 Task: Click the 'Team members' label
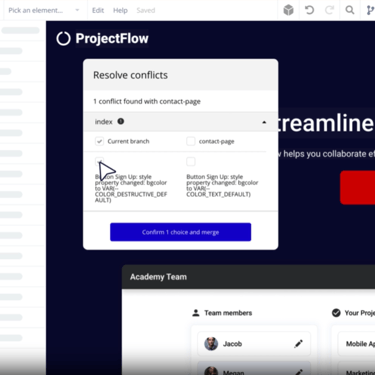click(228, 313)
